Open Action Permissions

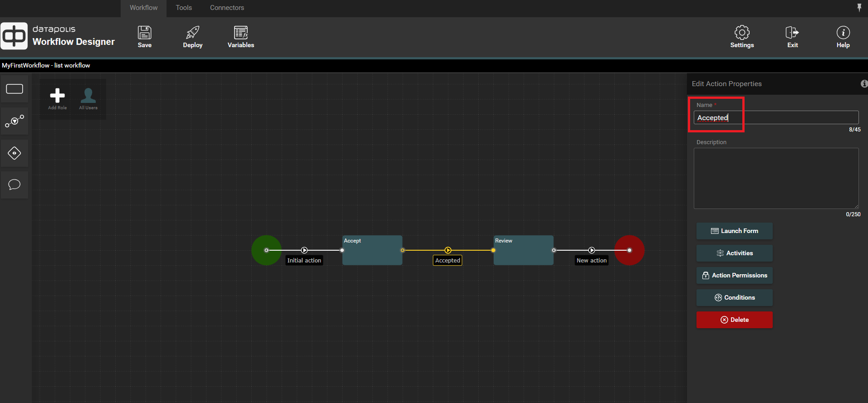[x=734, y=275]
